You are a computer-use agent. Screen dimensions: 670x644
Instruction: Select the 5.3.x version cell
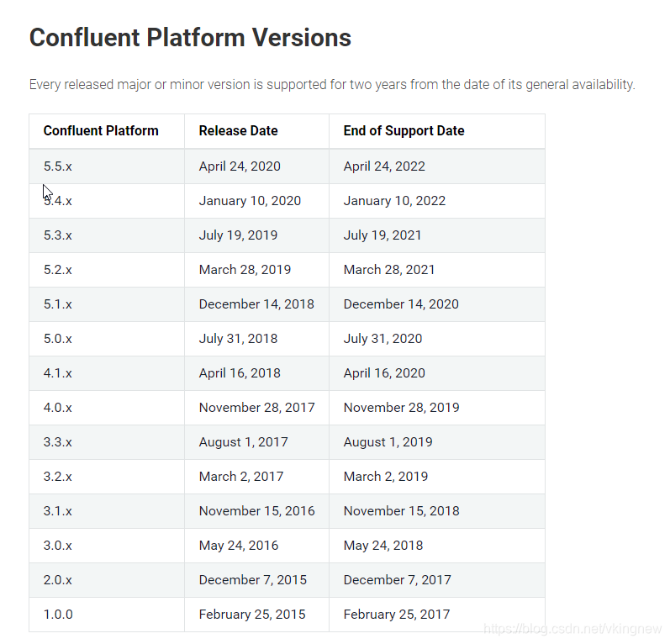pos(58,235)
